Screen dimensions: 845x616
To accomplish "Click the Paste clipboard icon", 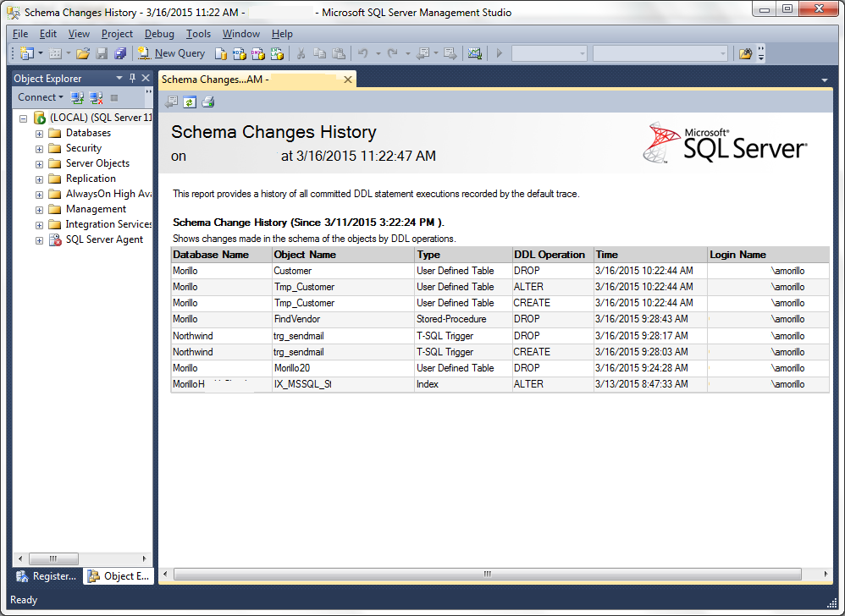I will click(x=339, y=53).
